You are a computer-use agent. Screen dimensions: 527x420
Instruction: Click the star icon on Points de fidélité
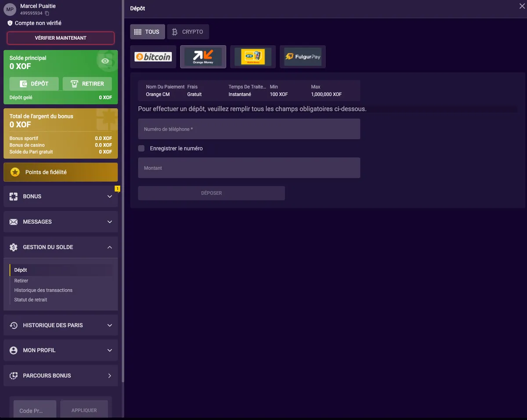click(15, 172)
